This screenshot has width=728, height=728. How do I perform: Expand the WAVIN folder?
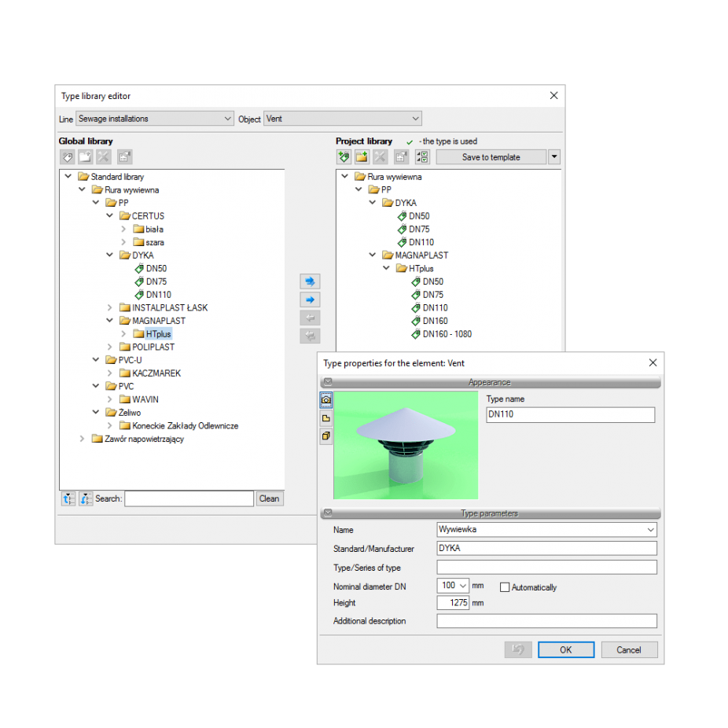tap(109, 399)
